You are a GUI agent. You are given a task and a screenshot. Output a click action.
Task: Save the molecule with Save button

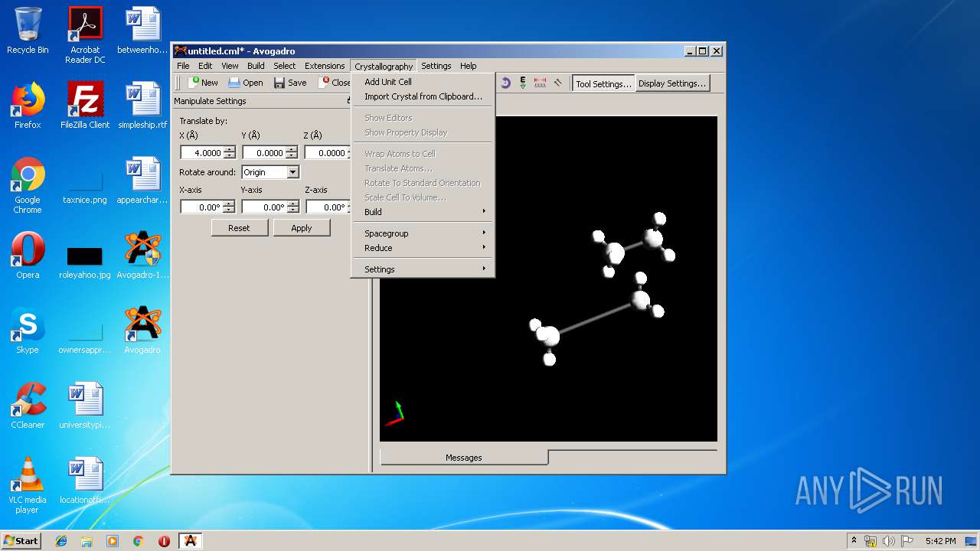click(x=289, y=83)
